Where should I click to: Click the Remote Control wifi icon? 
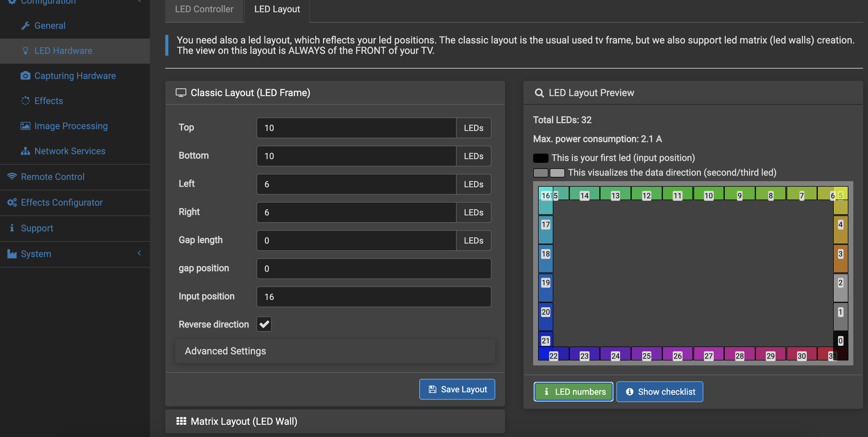click(x=12, y=176)
